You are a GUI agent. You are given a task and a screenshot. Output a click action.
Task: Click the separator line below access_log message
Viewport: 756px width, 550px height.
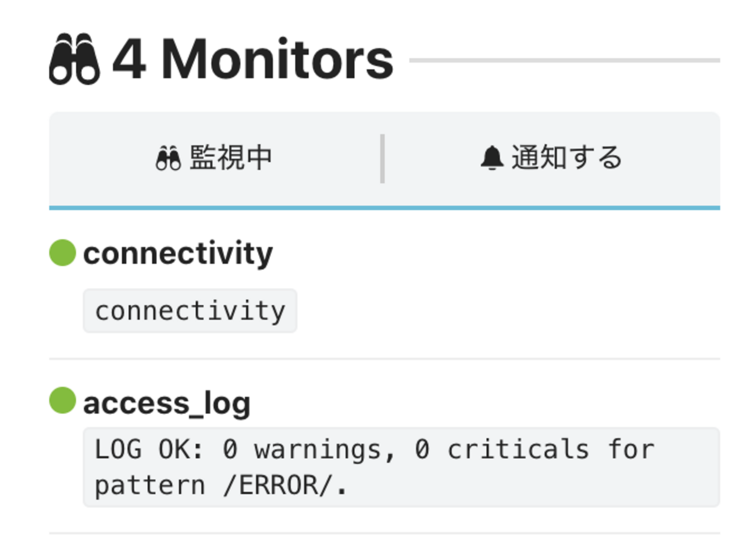384,533
